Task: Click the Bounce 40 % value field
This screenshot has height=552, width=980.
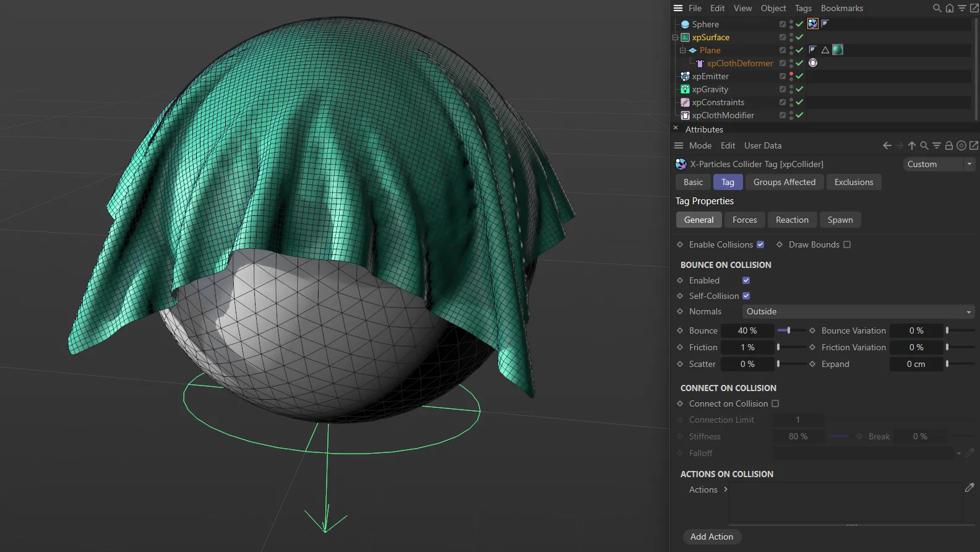Action: tap(747, 330)
